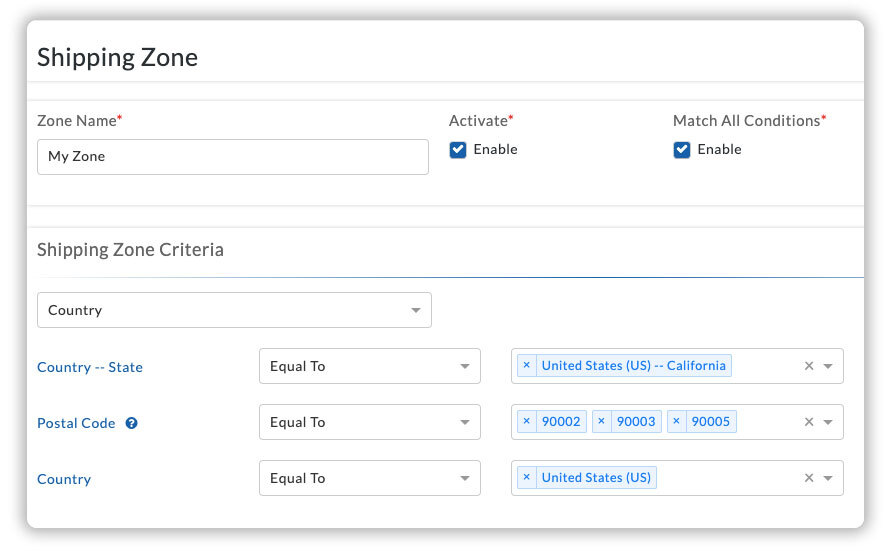Toggle the Activate Enable checkbox

tap(458, 150)
